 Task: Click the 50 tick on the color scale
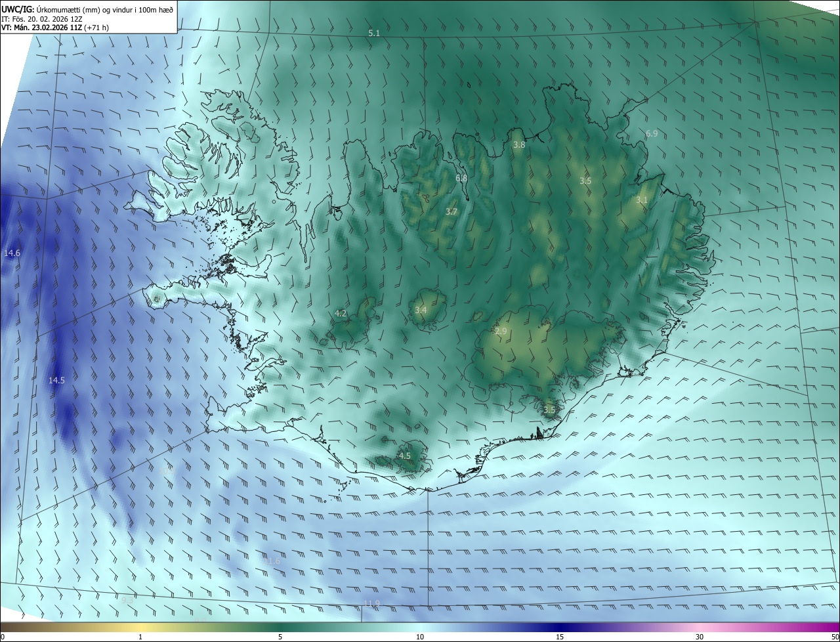point(835,637)
